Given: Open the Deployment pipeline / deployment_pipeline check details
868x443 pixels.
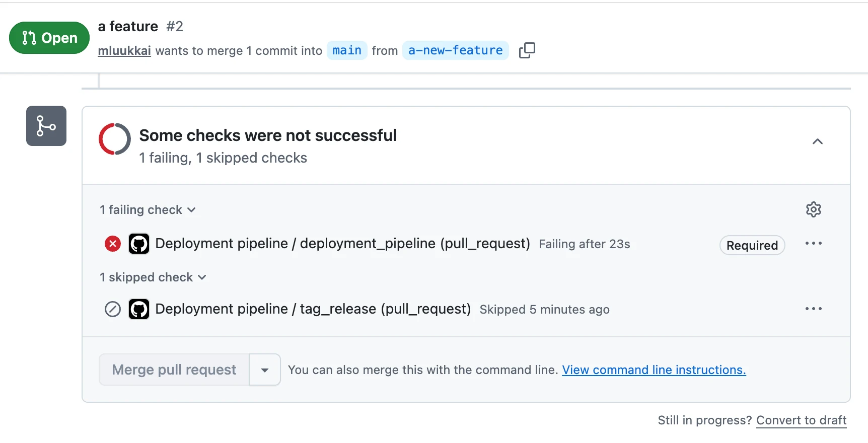Looking at the screenshot, I should (x=343, y=244).
